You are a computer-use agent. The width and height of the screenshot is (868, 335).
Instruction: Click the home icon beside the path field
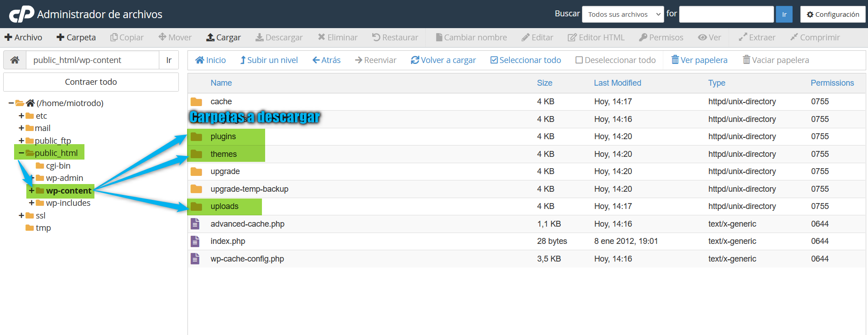tap(15, 60)
